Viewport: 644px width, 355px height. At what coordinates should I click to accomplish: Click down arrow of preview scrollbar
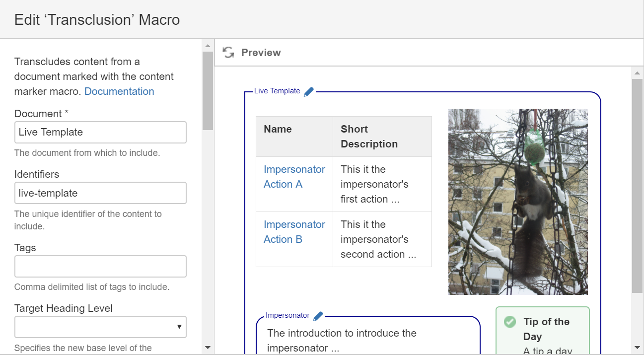point(637,348)
